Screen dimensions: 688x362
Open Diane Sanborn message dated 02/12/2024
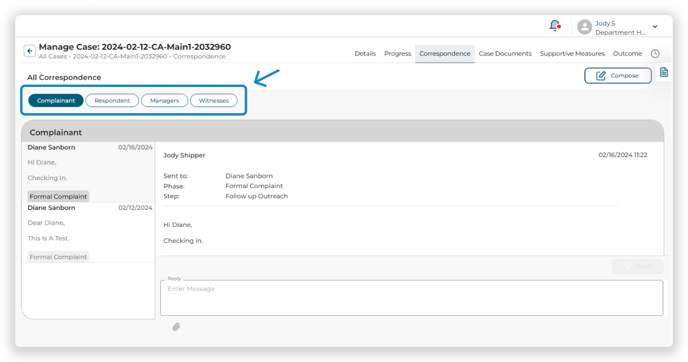tap(88, 233)
